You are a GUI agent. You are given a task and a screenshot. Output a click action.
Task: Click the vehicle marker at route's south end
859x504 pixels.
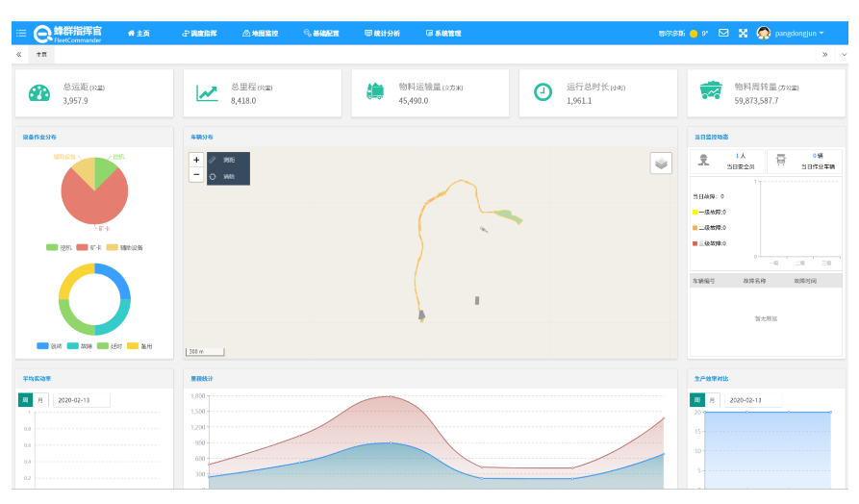pos(421,315)
